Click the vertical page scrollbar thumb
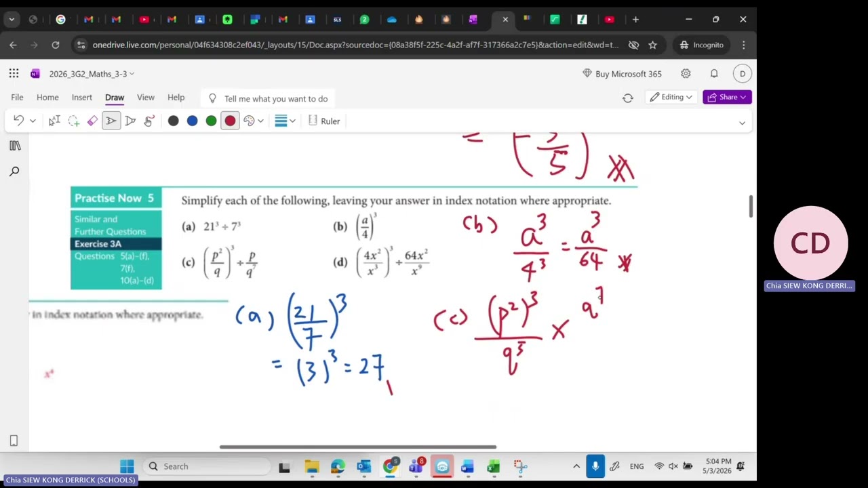The height and width of the screenshot is (488, 868). (x=751, y=207)
